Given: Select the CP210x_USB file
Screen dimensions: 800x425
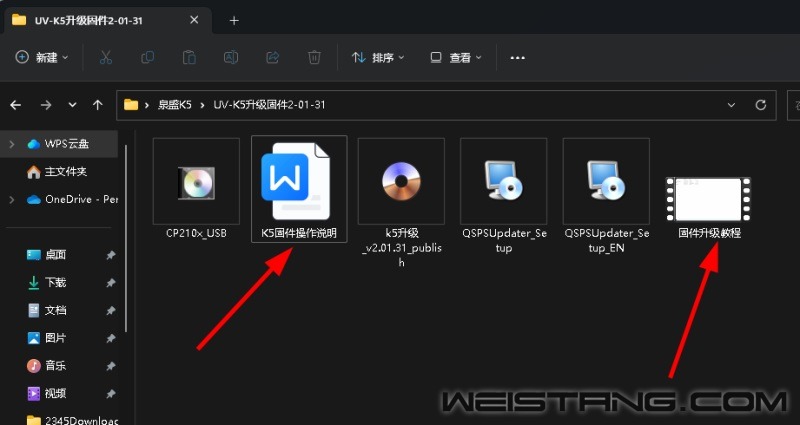Looking at the screenshot, I should pos(196,189).
